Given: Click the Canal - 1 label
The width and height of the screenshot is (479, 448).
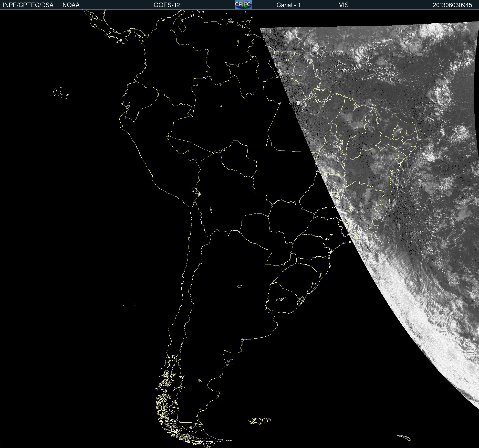Looking at the screenshot, I should pos(288,5).
